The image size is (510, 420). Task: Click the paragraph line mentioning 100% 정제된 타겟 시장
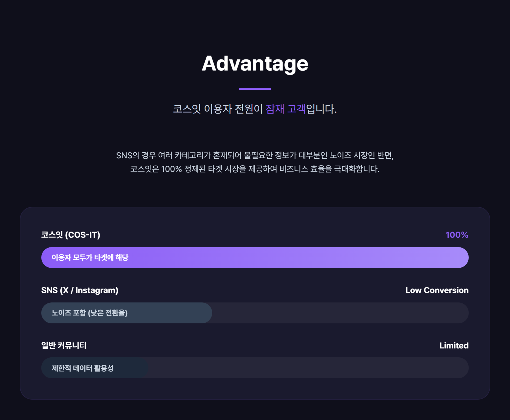255,169
